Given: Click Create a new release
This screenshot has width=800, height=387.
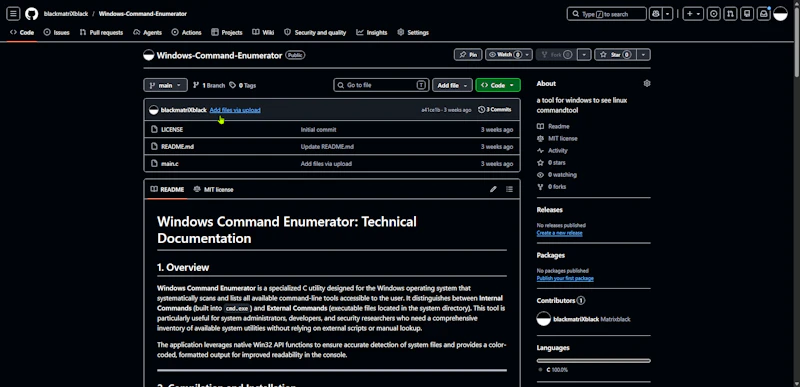Looking at the screenshot, I should coord(559,233).
